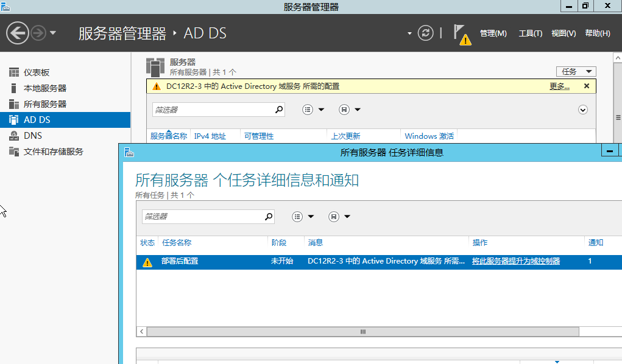Image resolution: width=622 pixels, height=364 pixels.
Task: Sort by Windows 激活 column
Action: pyautogui.click(x=429, y=136)
